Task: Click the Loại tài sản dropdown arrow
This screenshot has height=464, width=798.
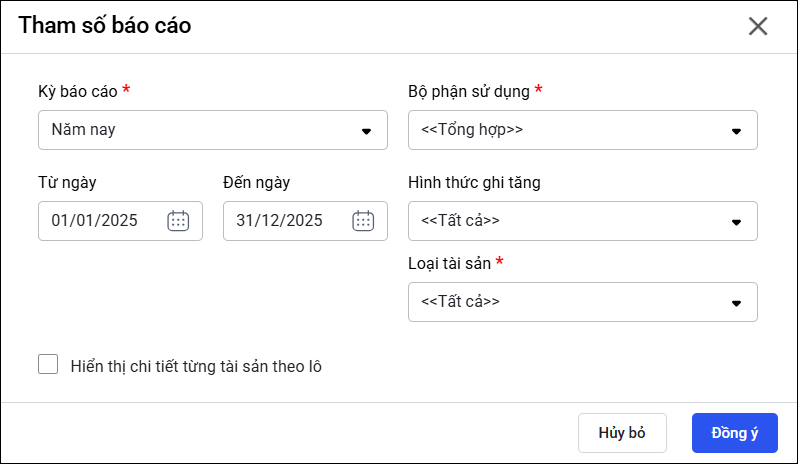Action: point(736,302)
